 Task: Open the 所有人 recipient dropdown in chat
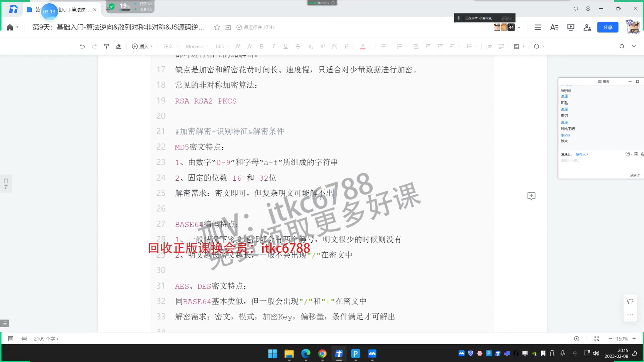point(582,155)
